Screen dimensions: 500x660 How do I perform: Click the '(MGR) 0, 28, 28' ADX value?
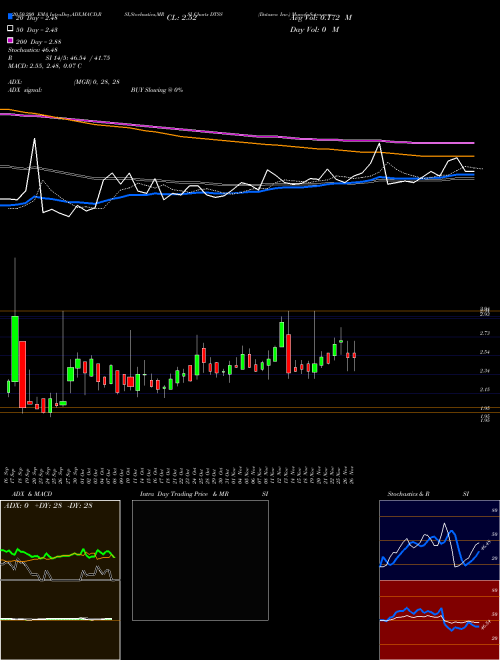[97, 82]
